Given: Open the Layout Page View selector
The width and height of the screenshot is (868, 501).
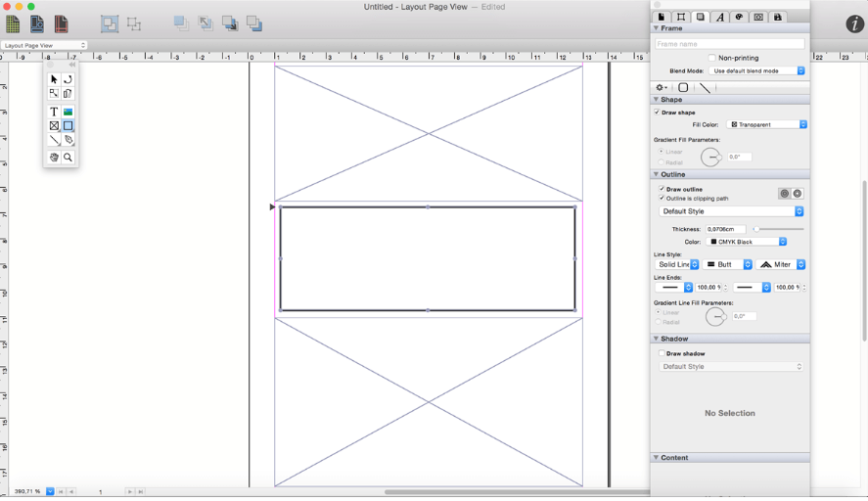Looking at the screenshot, I should [44, 45].
